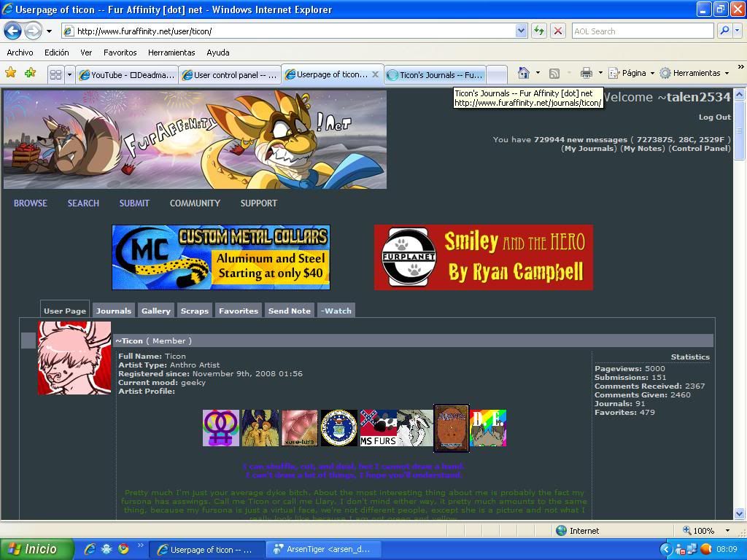The width and height of the screenshot is (747, 560).
Task: Open the Ayuda menu
Action: pos(217,52)
